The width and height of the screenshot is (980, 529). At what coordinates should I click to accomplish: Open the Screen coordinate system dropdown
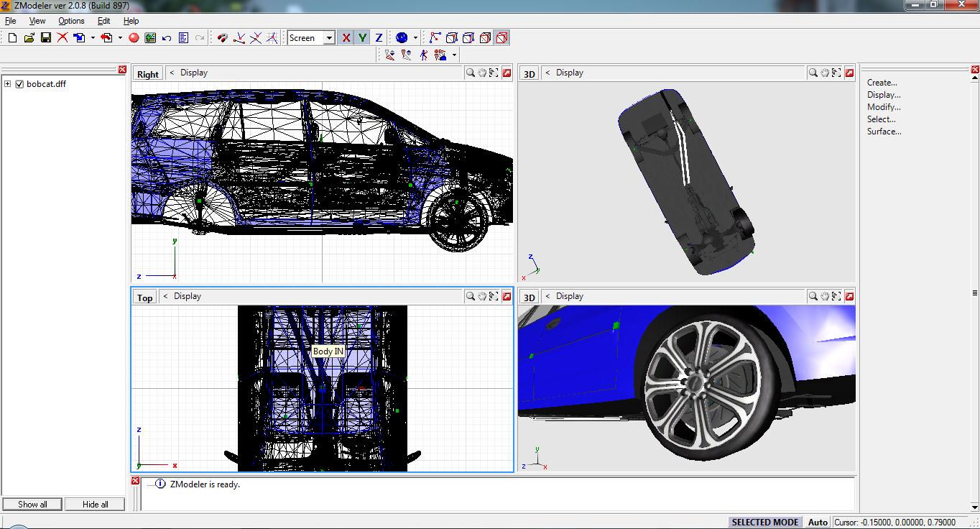coord(329,38)
